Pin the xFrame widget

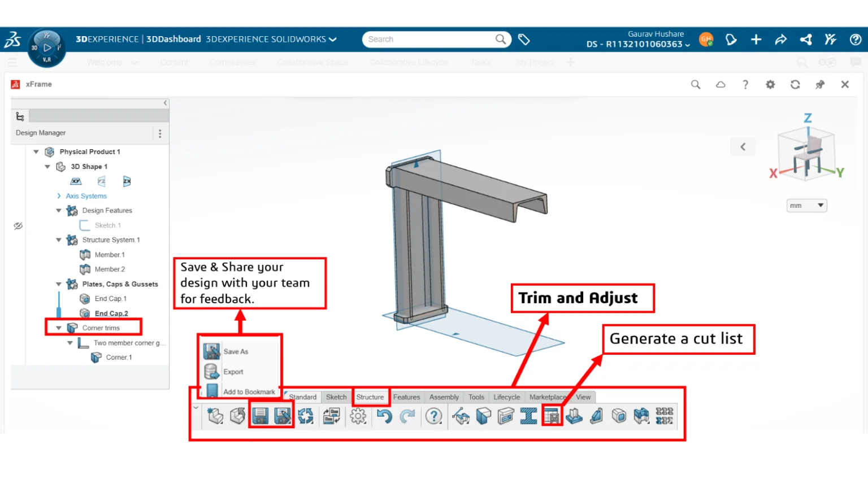point(820,85)
